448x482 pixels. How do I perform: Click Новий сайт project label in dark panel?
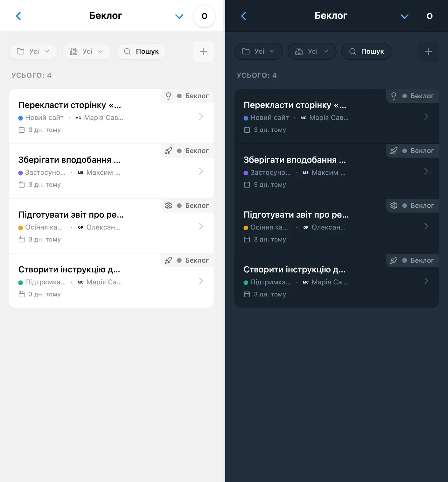pyautogui.click(x=269, y=118)
